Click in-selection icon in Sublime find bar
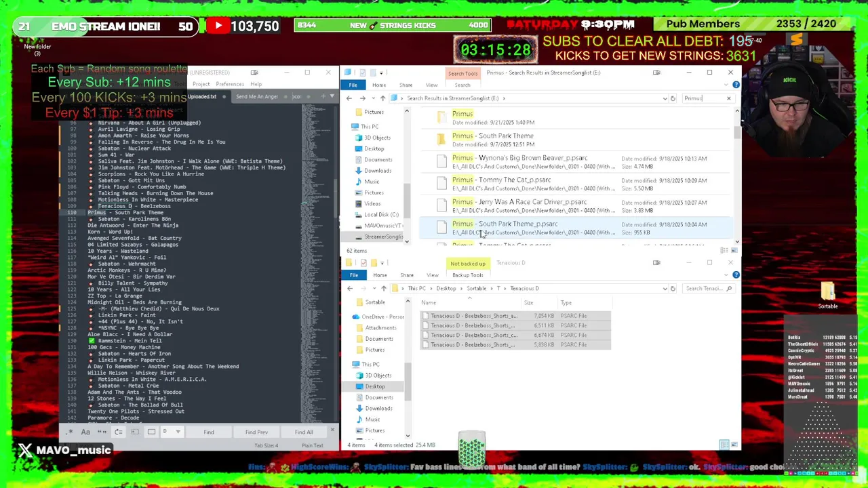The height and width of the screenshot is (488, 868). [x=134, y=432]
